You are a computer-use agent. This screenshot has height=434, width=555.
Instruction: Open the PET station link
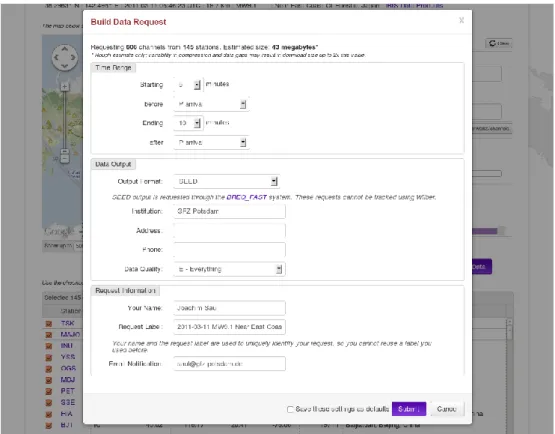(67, 391)
